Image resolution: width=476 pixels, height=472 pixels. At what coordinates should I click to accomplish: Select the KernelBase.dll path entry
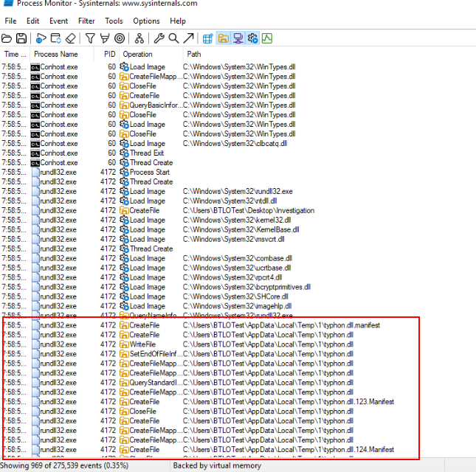(241, 229)
